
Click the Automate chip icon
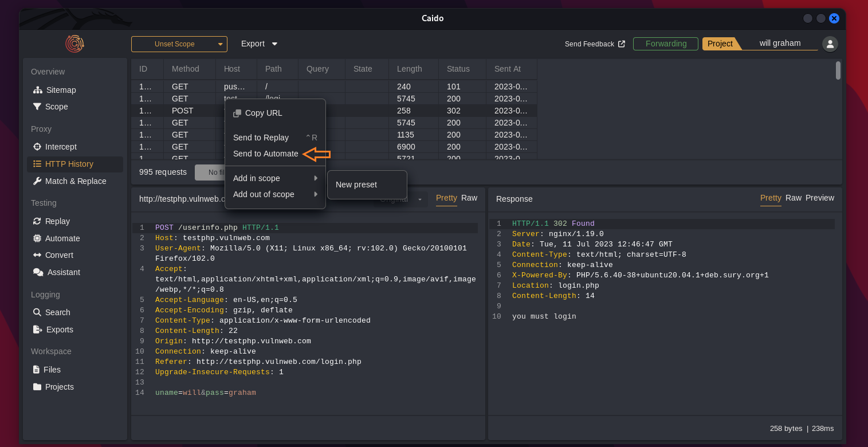click(37, 238)
